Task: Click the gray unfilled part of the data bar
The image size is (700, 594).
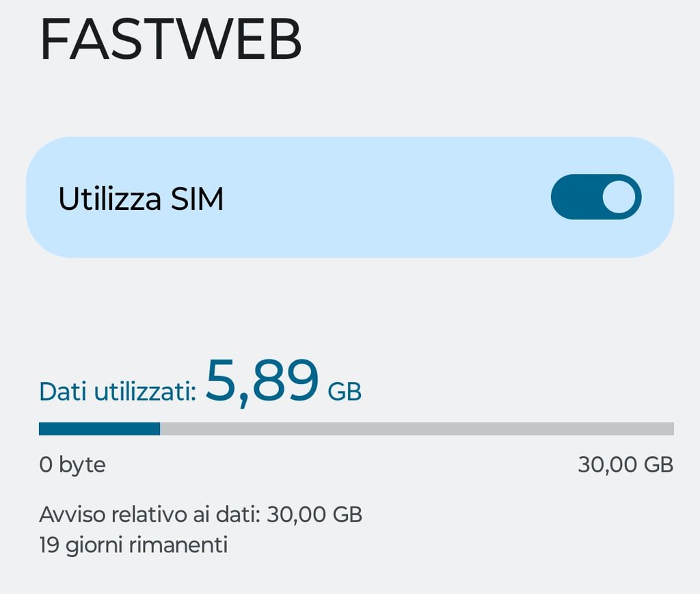Action: point(417,429)
